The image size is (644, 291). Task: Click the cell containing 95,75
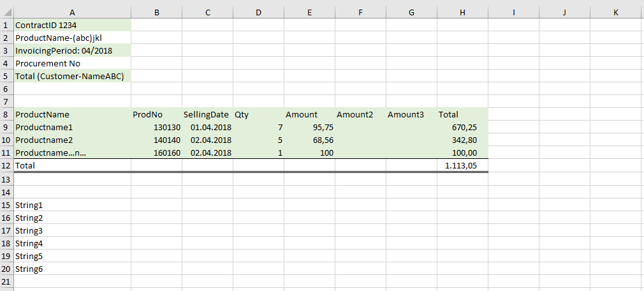(309, 128)
